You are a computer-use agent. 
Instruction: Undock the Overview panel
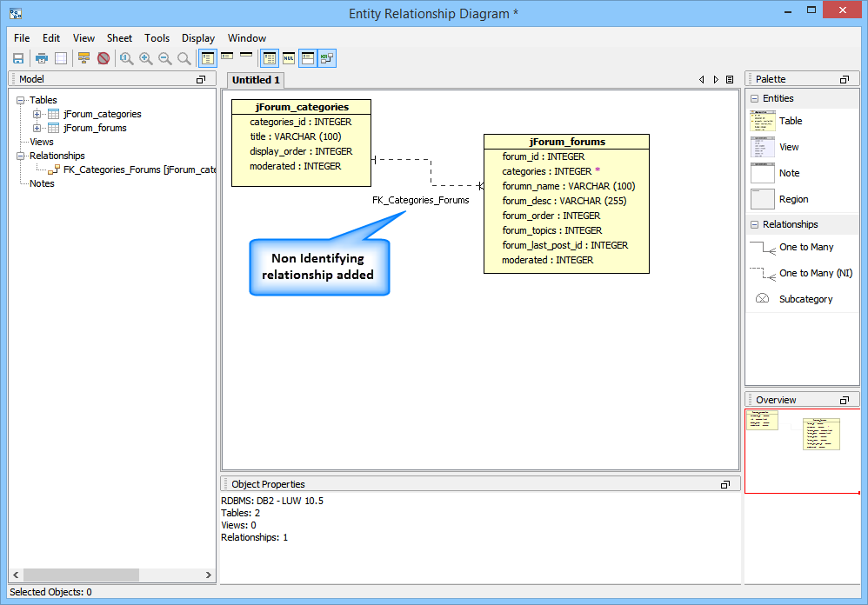point(845,401)
